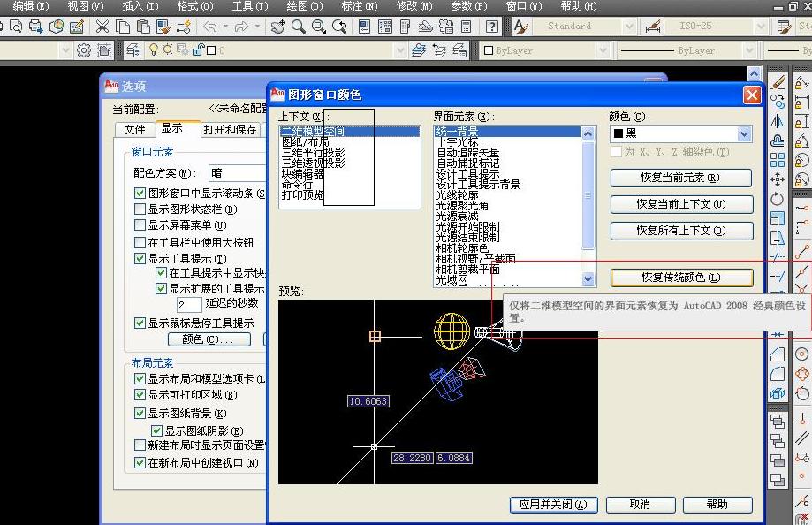The image size is (812, 525).
Task: Enable the 显示图形状态栏 checkbox
Action: (x=140, y=209)
